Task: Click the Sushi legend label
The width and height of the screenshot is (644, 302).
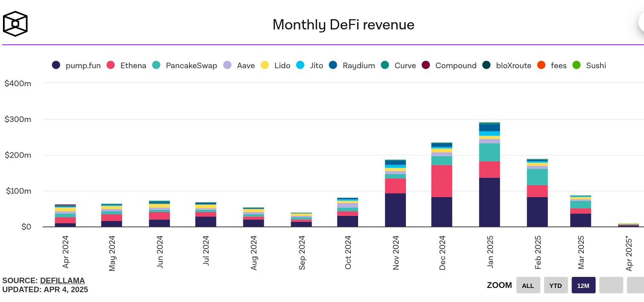Action: tap(596, 65)
